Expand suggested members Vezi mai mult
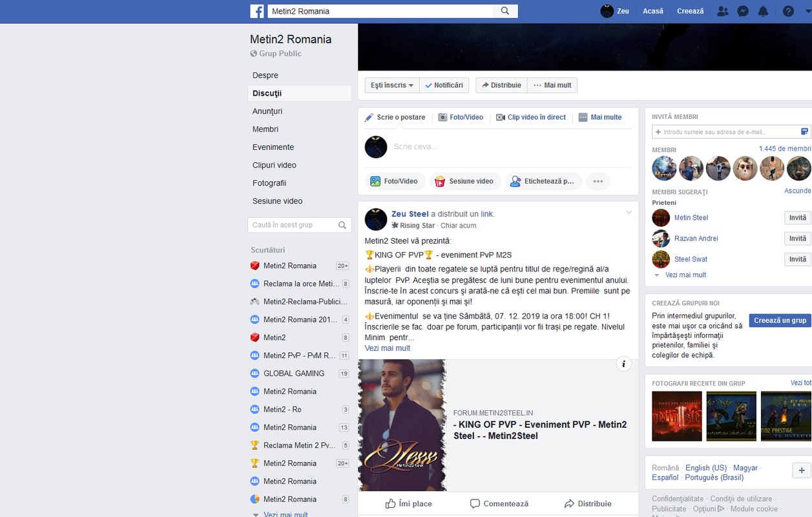Screen dimensions: 812x517 (x=685, y=275)
